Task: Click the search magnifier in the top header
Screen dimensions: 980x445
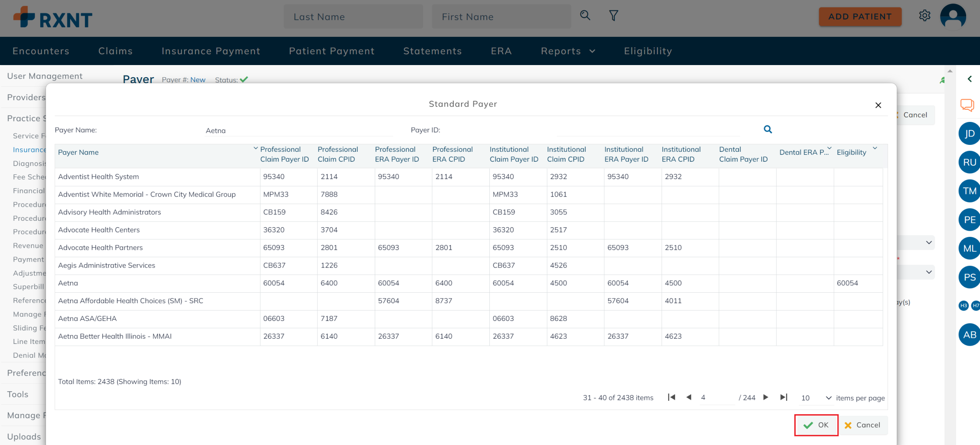Action: tap(585, 15)
